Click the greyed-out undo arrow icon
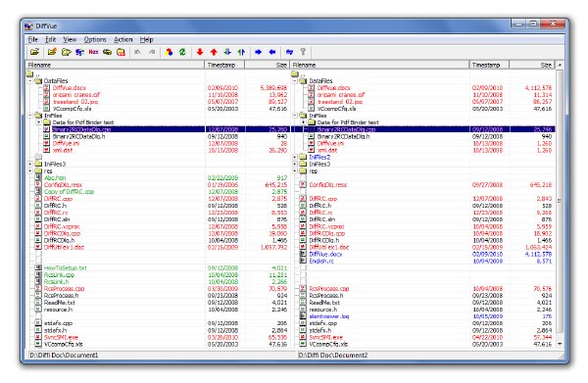Screen dimensions: 588x383 pyautogui.click(x=137, y=52)
